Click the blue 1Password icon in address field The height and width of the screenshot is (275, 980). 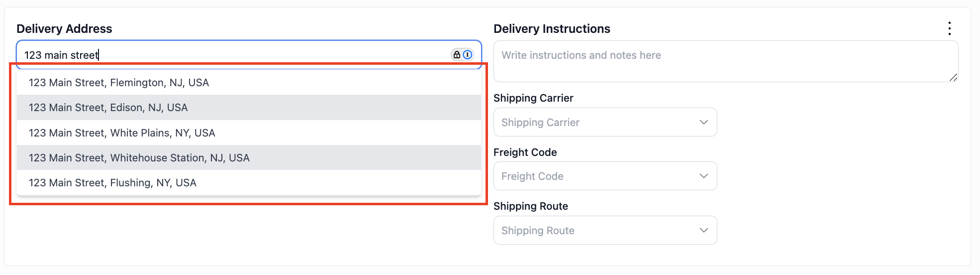pos(468,55)
